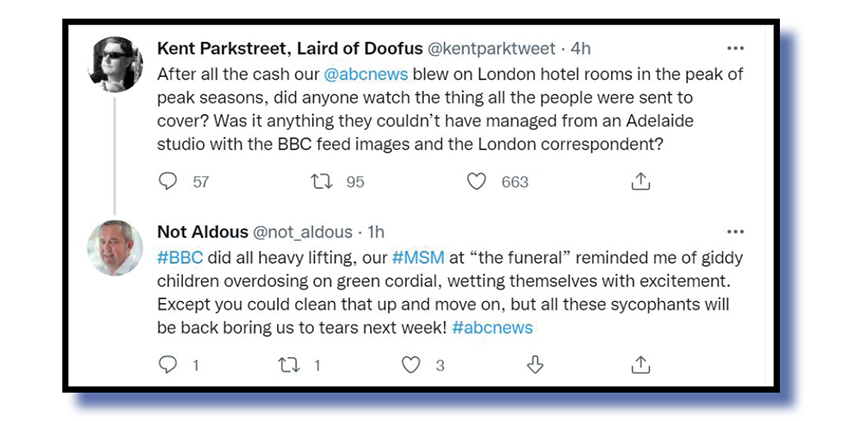The height and width of the screenshot is (421, 850).
Task: Click downvote arrow on Not Aldous's tweet
Action: tap(535, 365)
